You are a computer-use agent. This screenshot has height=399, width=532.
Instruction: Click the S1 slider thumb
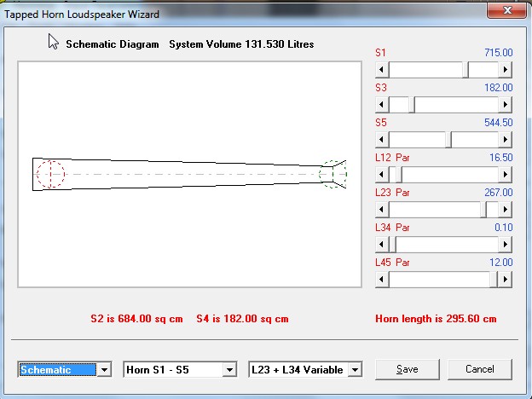(465, 70)
